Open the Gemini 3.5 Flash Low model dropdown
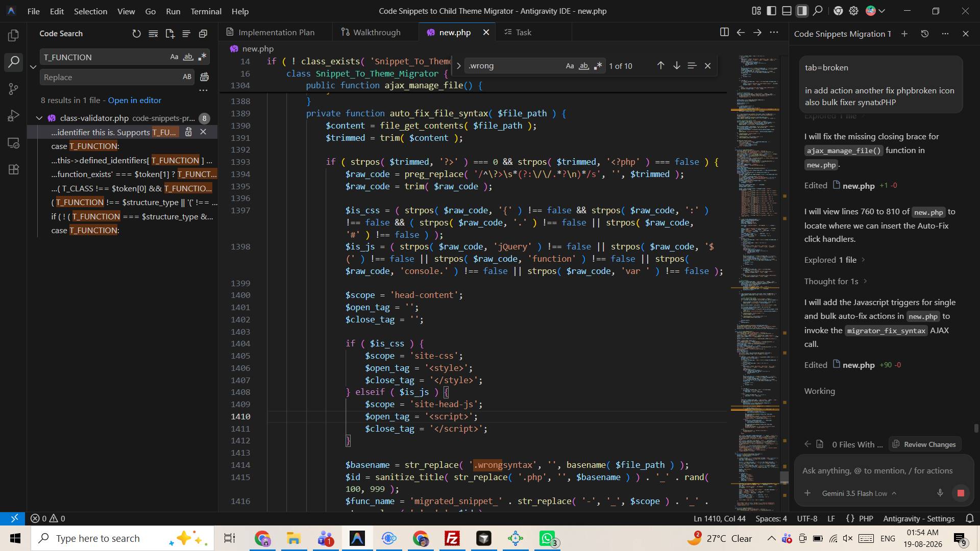Viewport: 980px width, 551px height. (859, 493)
